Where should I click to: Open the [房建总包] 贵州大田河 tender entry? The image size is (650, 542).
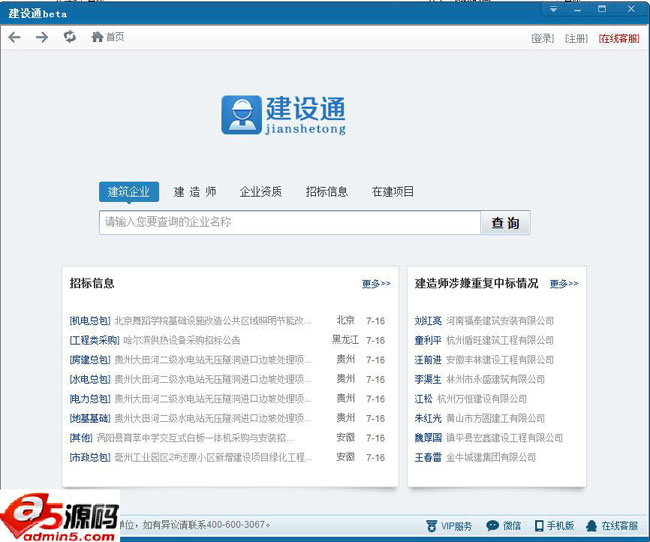190,360
